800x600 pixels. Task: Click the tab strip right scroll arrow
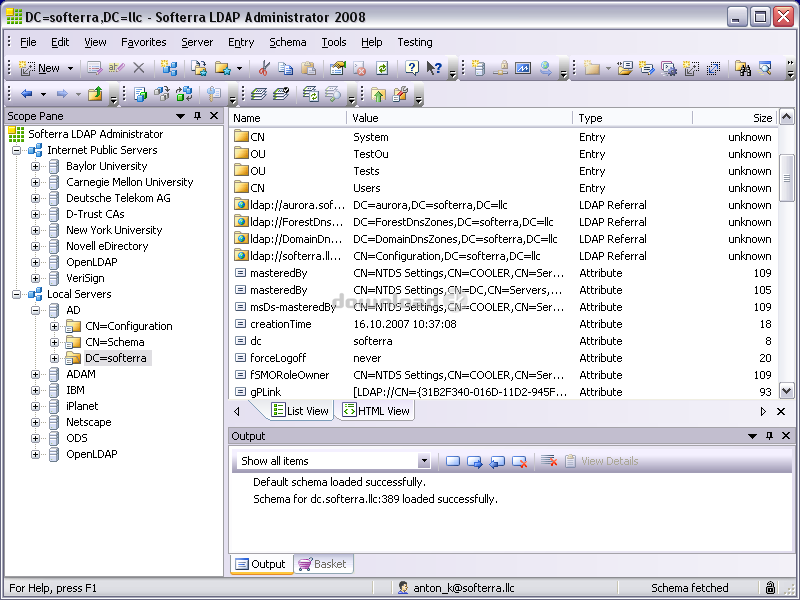pyautogui.click(x=763, y=411)
